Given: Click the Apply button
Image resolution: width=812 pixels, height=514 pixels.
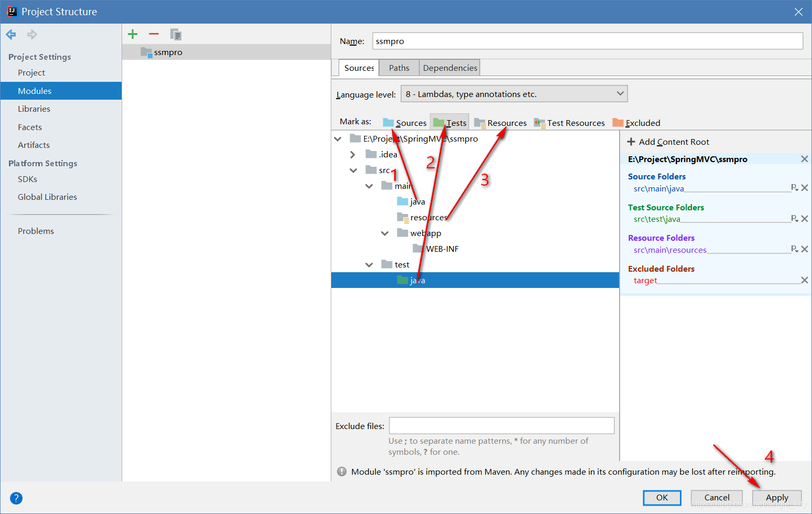Looking at the screenshot, I should pos(777,497).
